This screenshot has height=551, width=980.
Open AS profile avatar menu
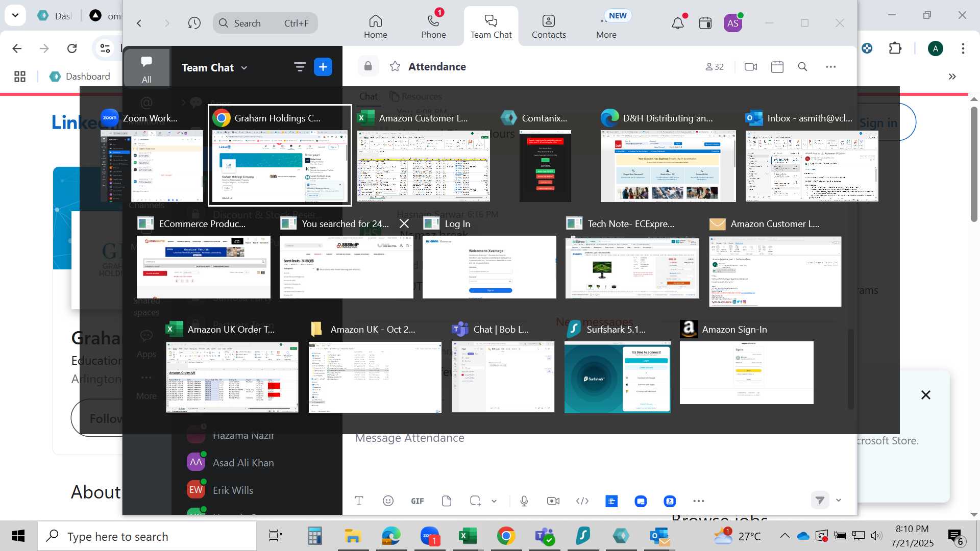(x=733, y=23)
